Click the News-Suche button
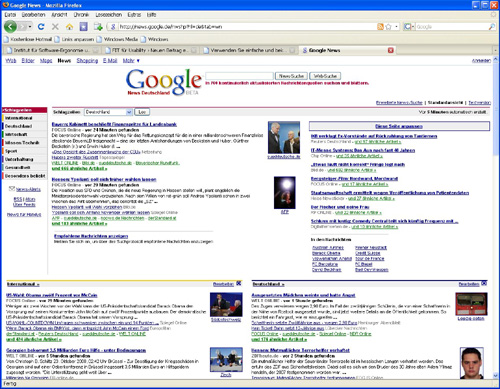This screenshot has width=500, height=389. [x=291, y=76]
